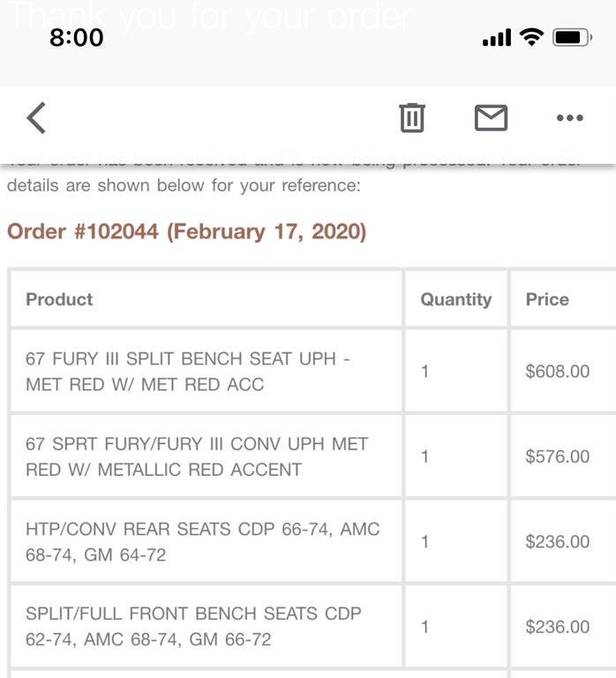Tap the 8:00 clock in status bar
The height and width of the screenshot is (678, 616).
(77, 37)
